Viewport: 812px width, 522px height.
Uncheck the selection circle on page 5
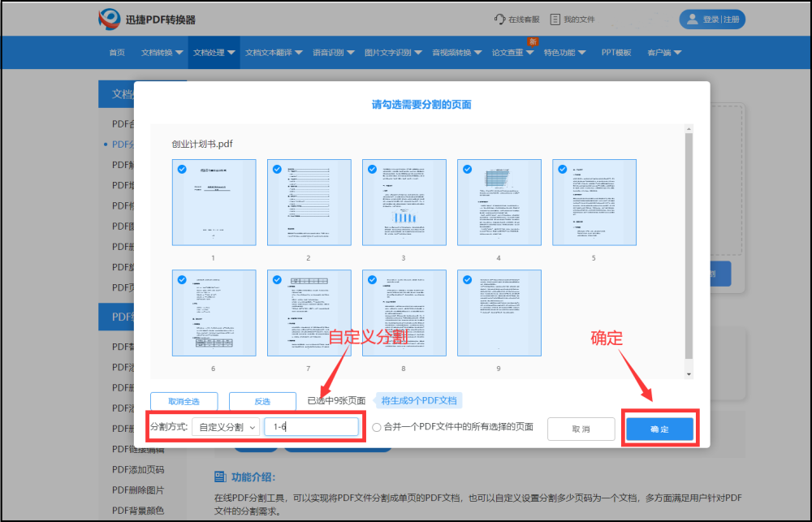562,169
